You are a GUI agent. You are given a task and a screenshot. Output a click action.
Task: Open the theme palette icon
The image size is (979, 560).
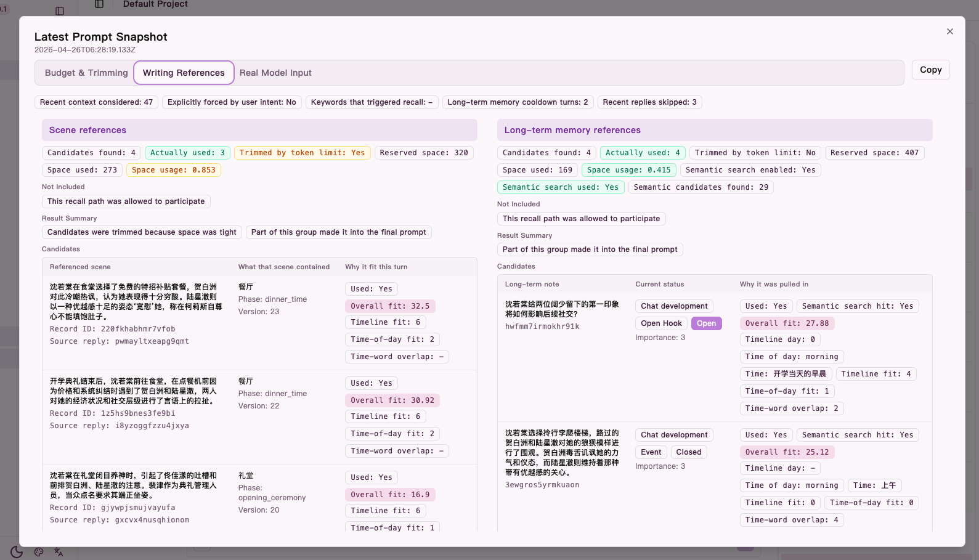(x=39, y=552)
